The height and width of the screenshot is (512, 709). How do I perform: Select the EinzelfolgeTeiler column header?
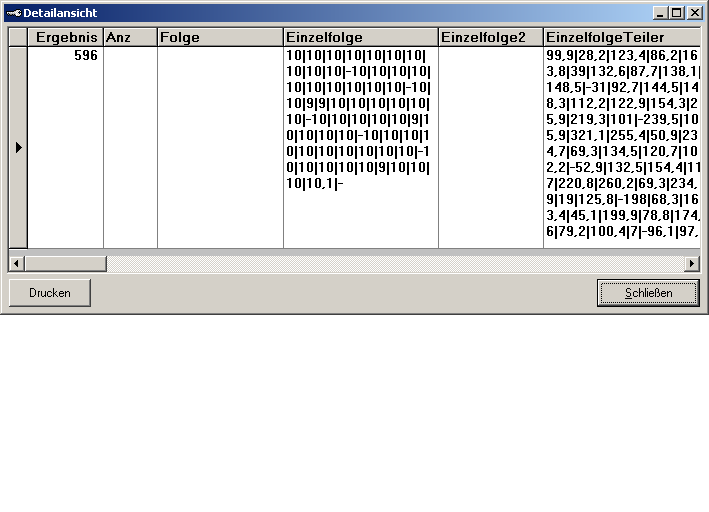(621, 37)
